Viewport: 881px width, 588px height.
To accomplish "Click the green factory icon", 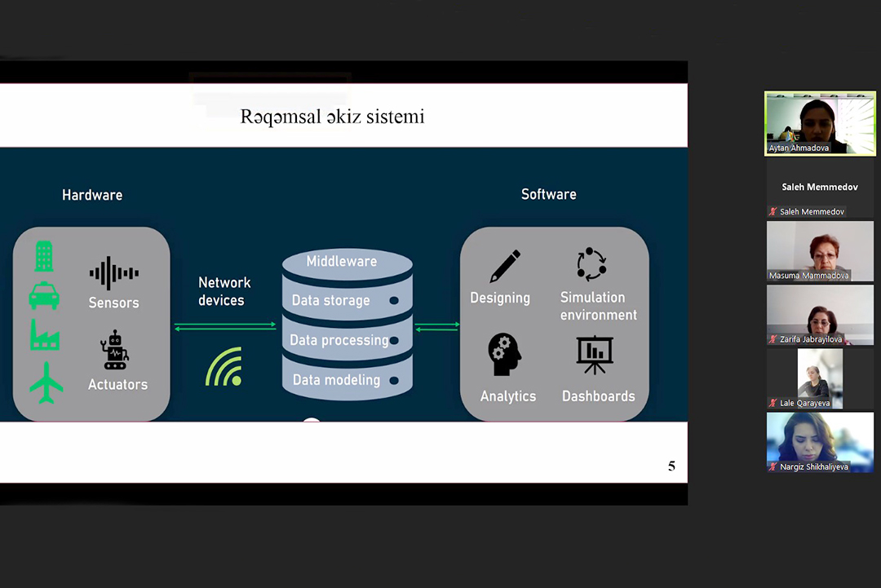I will coord(45,334).
